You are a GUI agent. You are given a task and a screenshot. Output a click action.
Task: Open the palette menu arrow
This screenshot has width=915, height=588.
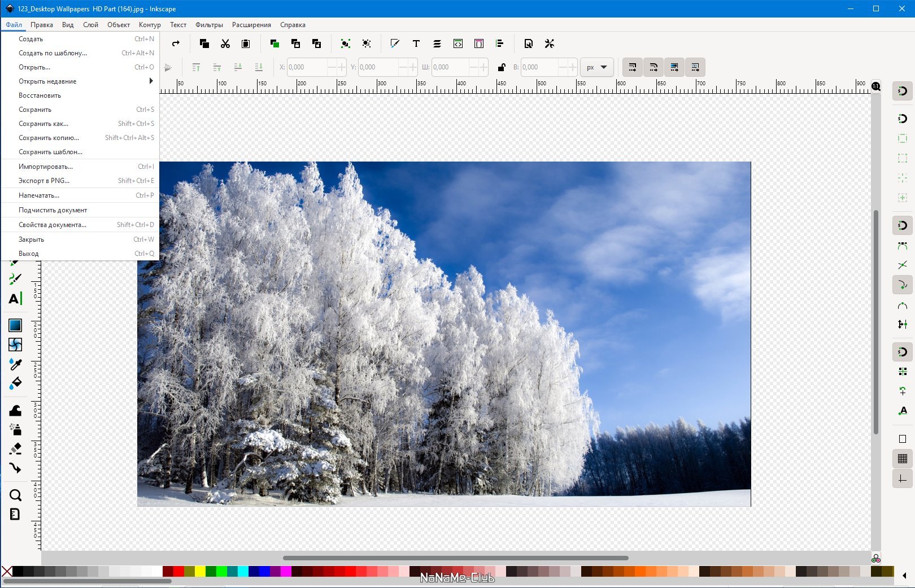[905, 576]
